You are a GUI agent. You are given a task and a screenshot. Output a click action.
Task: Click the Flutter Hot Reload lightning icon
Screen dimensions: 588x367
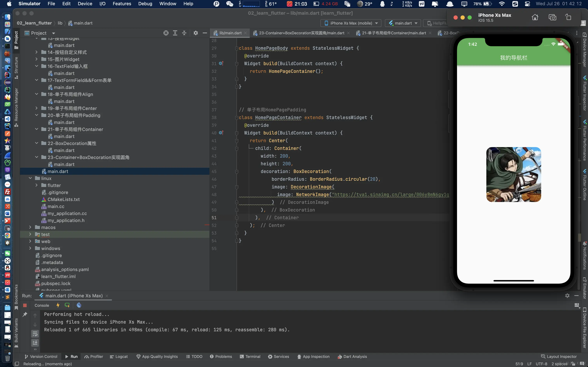(x=58, y=305)
